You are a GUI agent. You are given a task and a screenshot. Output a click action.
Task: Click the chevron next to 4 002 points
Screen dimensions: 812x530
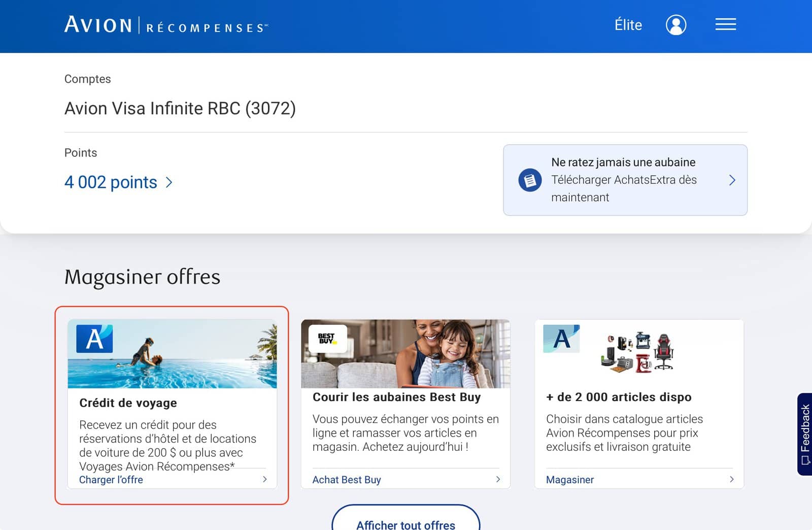[169, 182]
